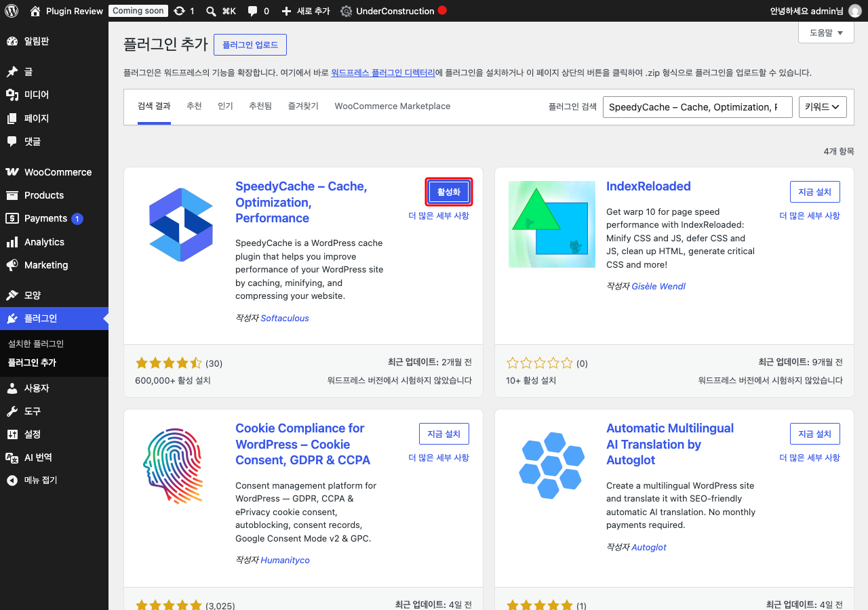Open SpeedyCache 더 많은 세부 사항 link
The width and height of the screenshot is (868, 610).
(439, 216)
